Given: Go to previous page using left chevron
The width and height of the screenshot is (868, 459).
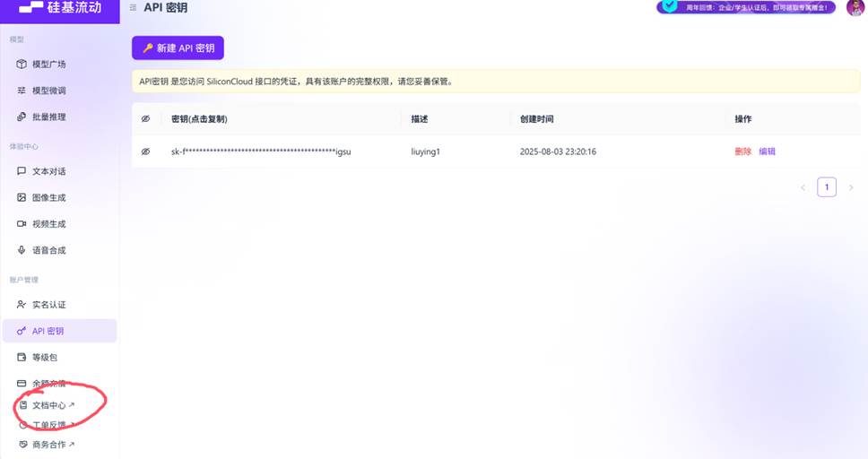Looking at the screenshot, I should (803, 187).
